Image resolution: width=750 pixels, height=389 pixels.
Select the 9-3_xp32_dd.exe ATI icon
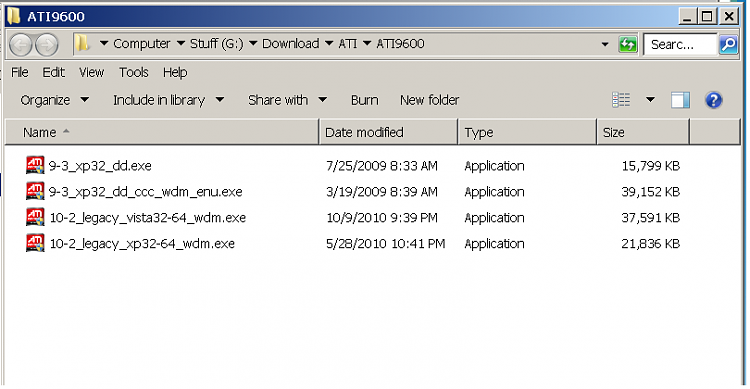pyautogui.click(x=35, y=166)
